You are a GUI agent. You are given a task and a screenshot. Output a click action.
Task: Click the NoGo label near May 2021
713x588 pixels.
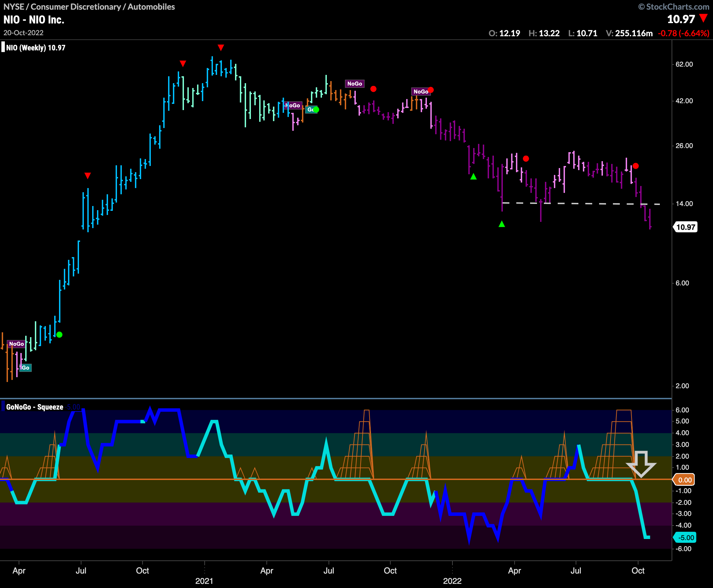tap(293, 106)
